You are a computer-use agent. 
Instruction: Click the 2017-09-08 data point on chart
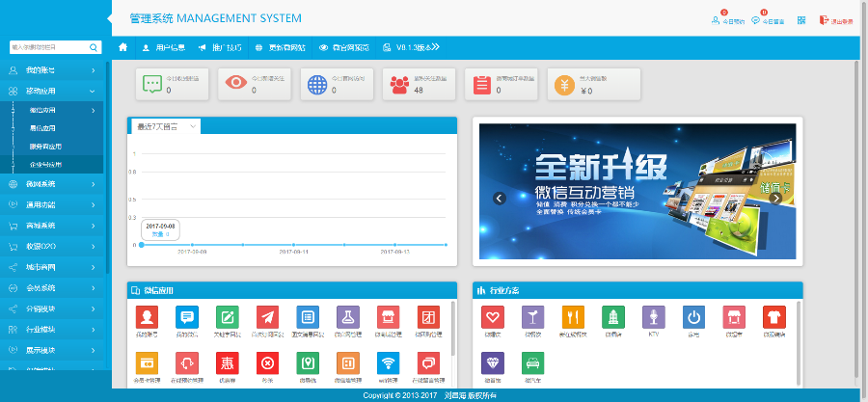pos(142,245)
